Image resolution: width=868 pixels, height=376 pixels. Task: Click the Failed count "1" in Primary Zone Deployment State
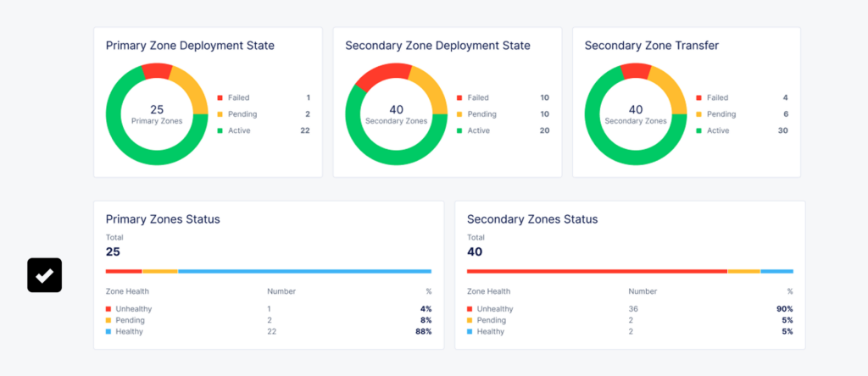click(308, 98)
